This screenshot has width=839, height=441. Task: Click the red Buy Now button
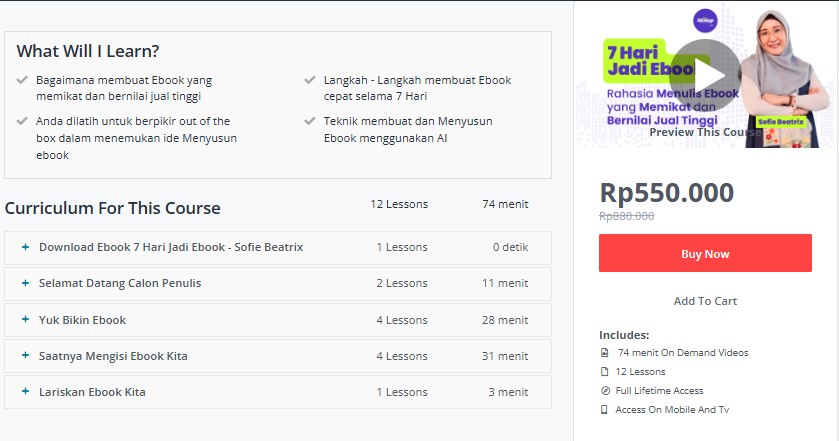coord(705,253)
